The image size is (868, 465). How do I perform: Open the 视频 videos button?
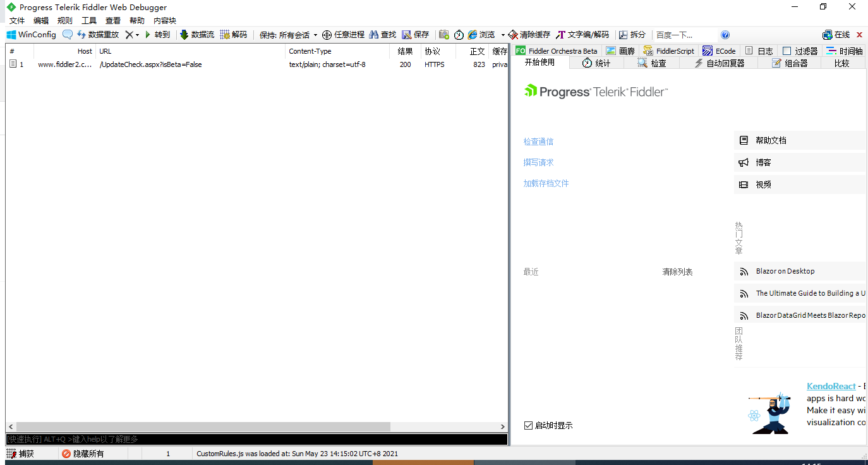pos(800,184)
